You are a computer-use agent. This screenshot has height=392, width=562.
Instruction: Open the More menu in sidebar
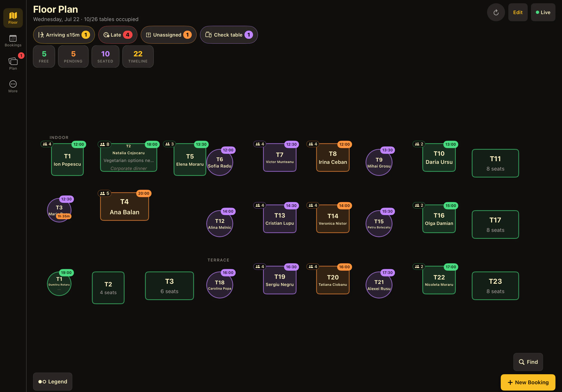tap(13, 87)
